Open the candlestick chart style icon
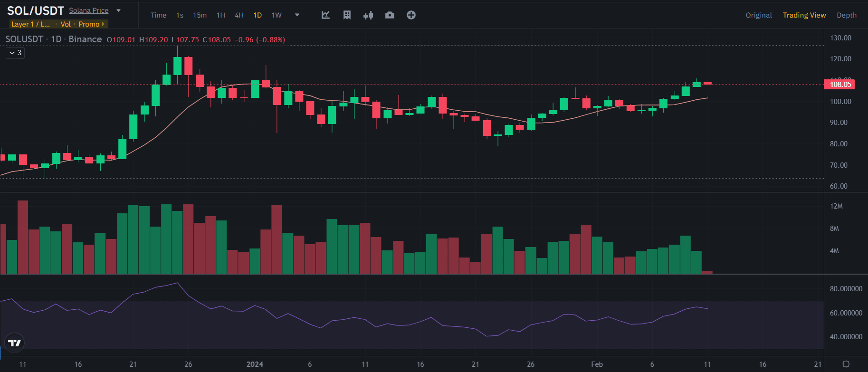This screenshot has width=868, height=372. point(368,15)
